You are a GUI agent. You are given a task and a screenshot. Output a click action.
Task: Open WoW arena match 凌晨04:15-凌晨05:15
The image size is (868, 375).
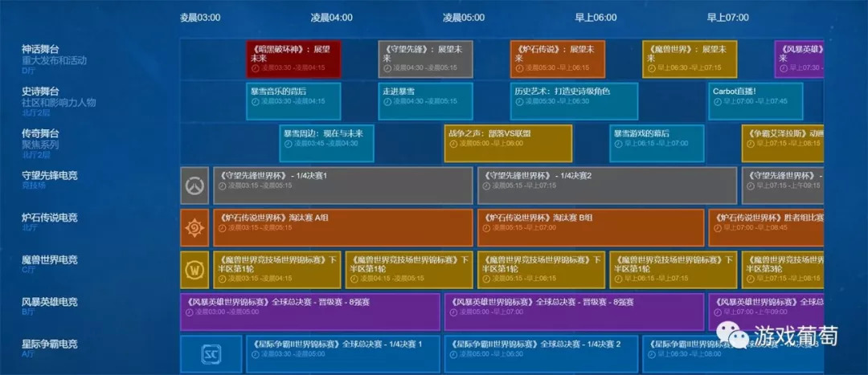point(409,270)
